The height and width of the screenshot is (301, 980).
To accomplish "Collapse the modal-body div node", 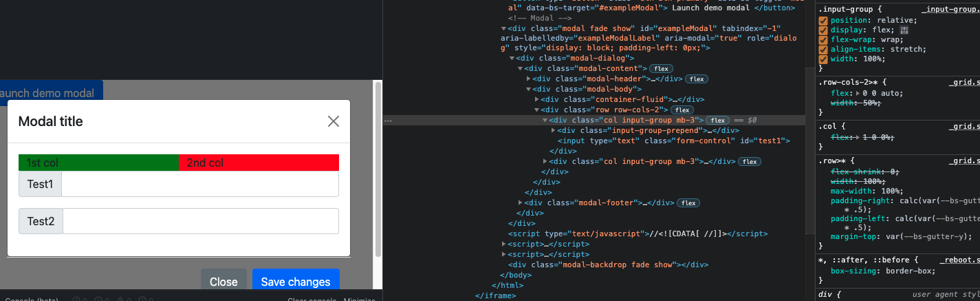I will coord(529,90).
